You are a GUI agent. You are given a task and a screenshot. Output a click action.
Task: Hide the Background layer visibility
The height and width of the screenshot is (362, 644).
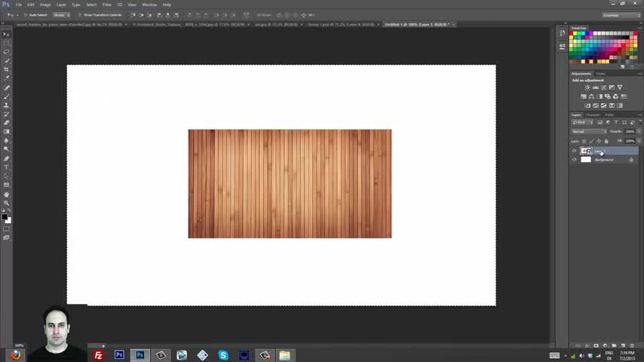[574, 159]
